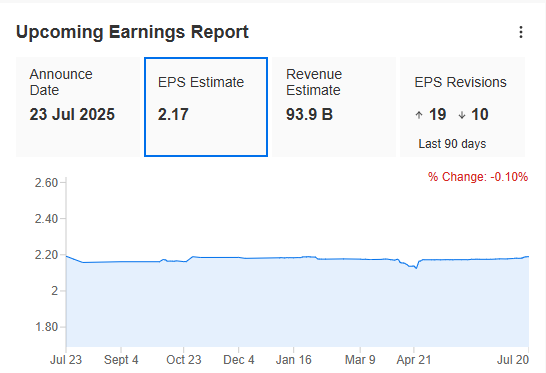Open the three-dot options menu
The image size is (546, 373).
(x=521, y=32)
